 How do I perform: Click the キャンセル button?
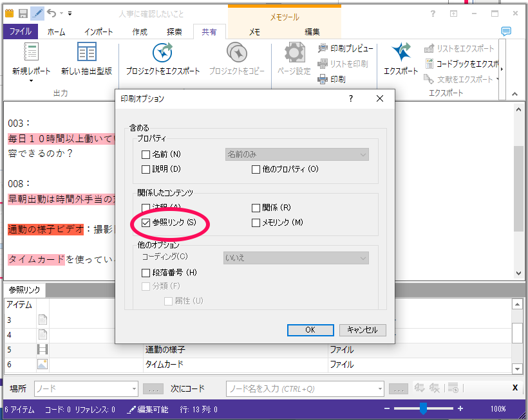[x=362, y=330]
